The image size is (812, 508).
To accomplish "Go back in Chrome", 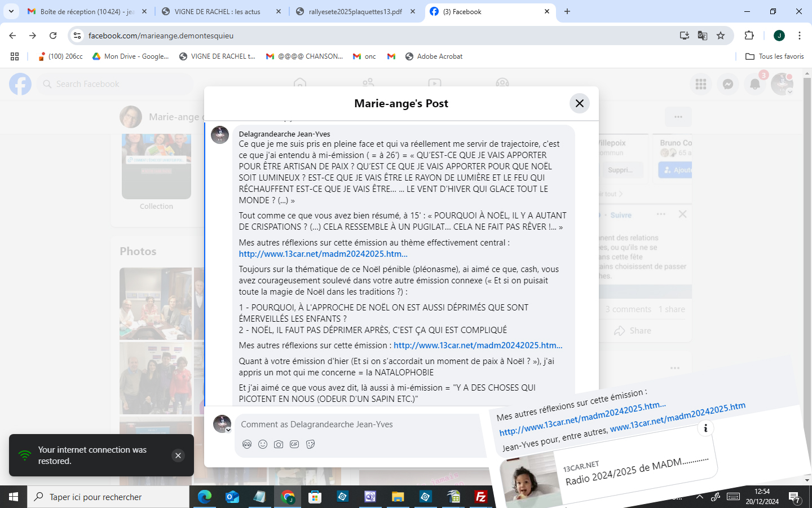I will [x=12, y=36].
